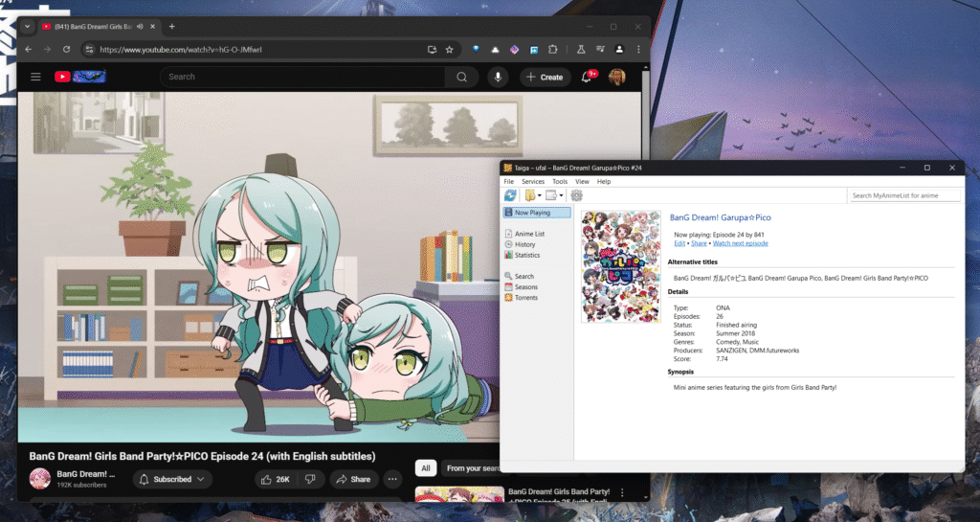980x522 pixels.
Task: Expand the folders dropdown arrow in Taiga toolbar
Action: click(540, 195)
